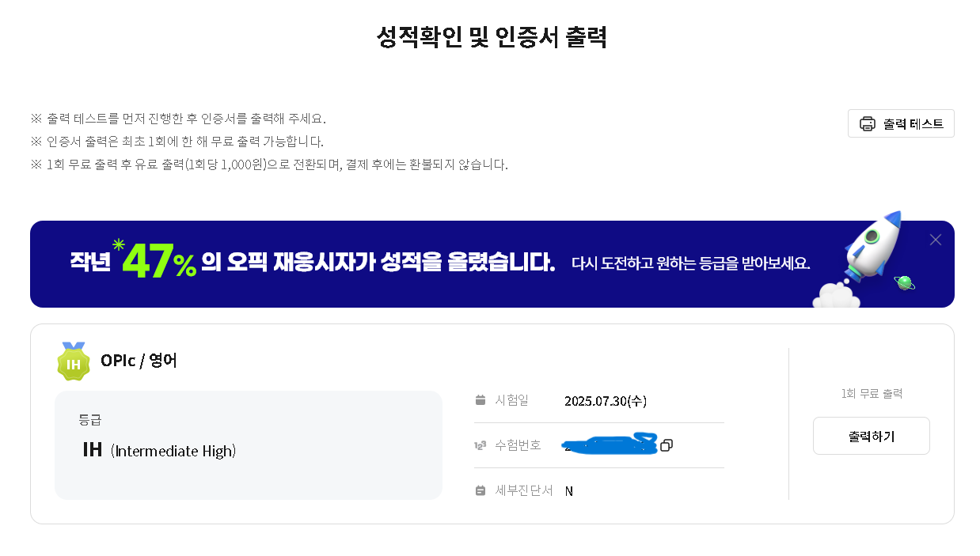Click the icon beside 세부진단서
Image resolution: width=980 pixels, height=556 pixels.
pos(480,490)
